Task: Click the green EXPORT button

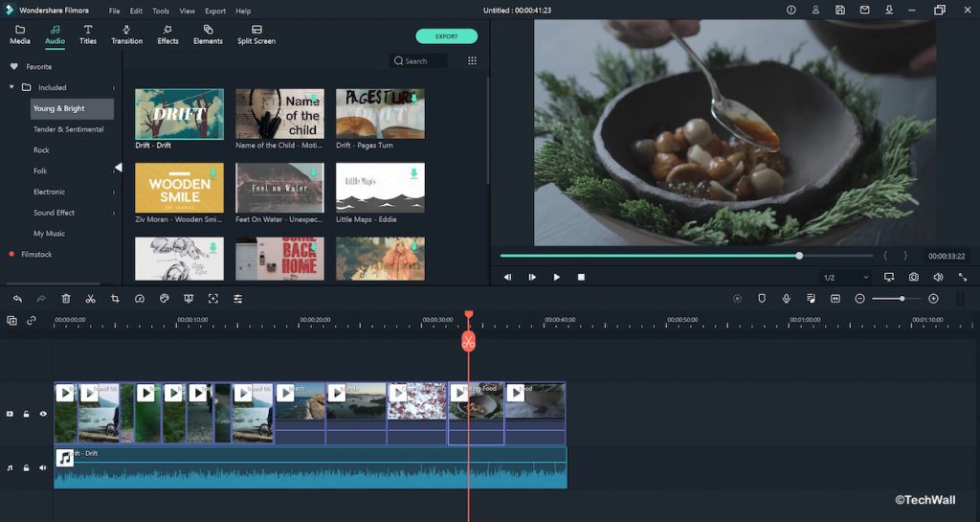Action: tap(446, 36)
